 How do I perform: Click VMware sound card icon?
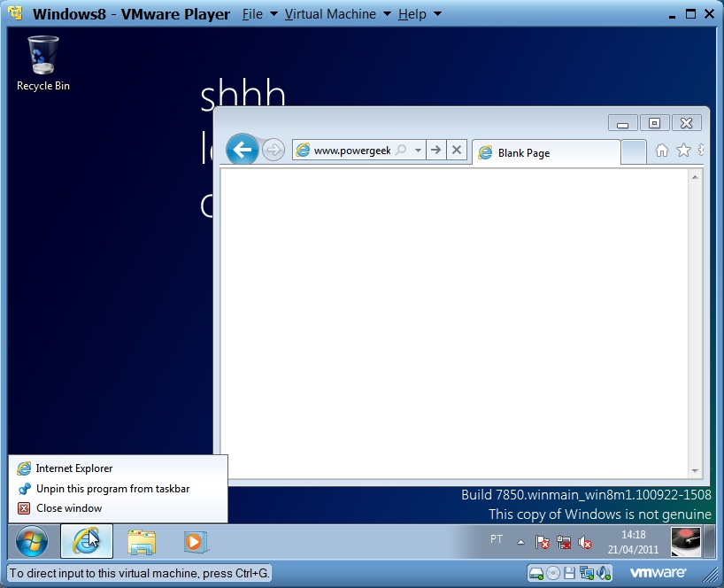click(x=604, y=573)
